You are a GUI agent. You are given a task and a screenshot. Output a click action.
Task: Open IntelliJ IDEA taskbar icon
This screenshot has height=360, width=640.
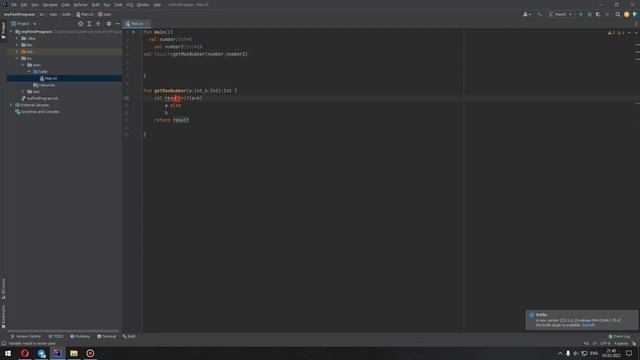point(57,353)
